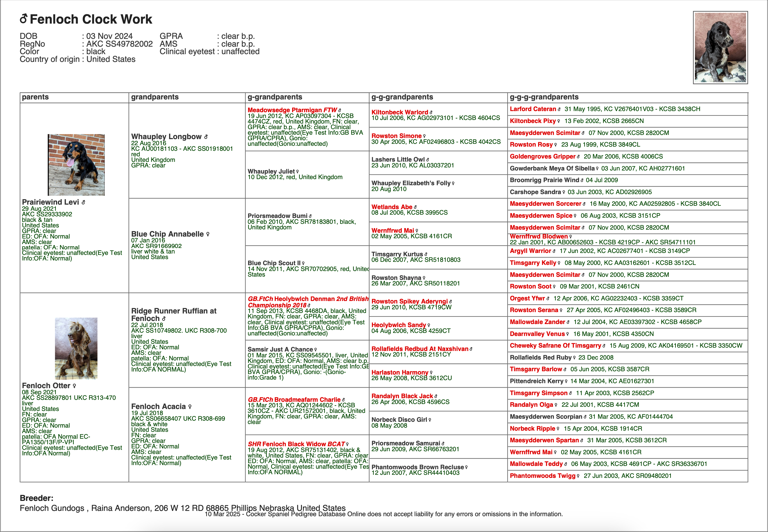Open Fenloch Otter photo thumbnail
Viewport: 768px width, 532px height.
click(x=76, y=348)
